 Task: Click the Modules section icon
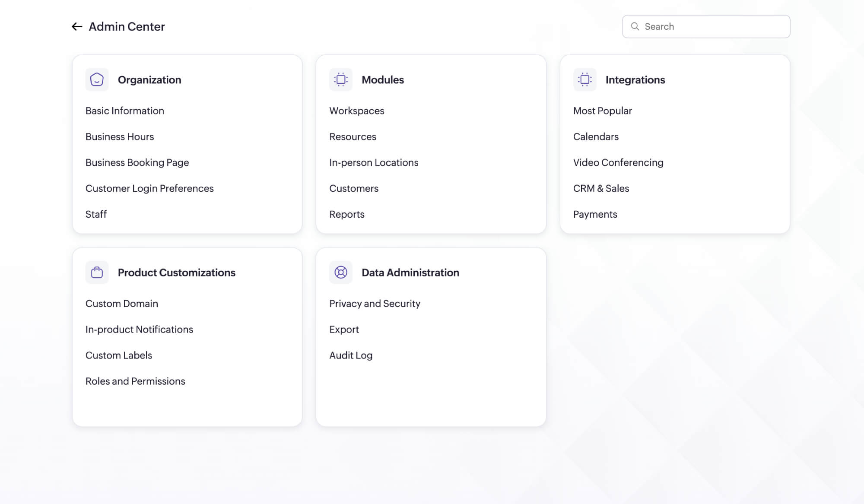coord(341,79)
